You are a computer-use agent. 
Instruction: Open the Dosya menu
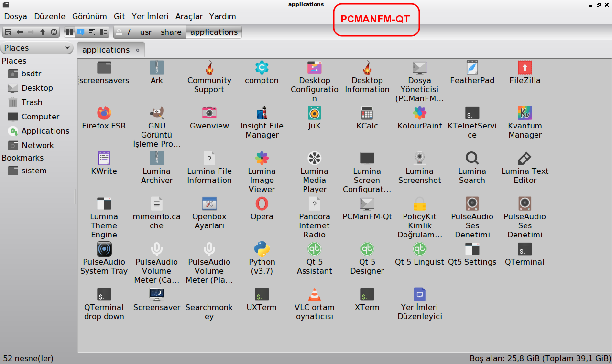click(16, 16)
